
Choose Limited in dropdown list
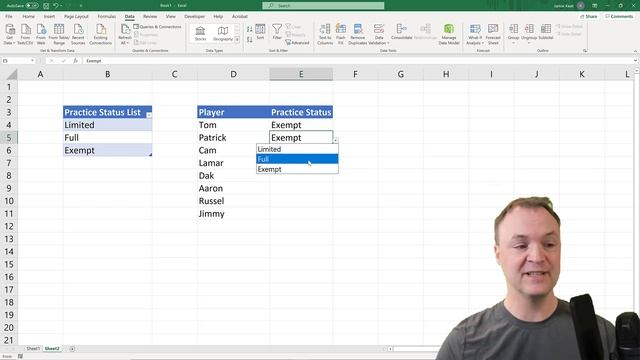tap(297, 149)
